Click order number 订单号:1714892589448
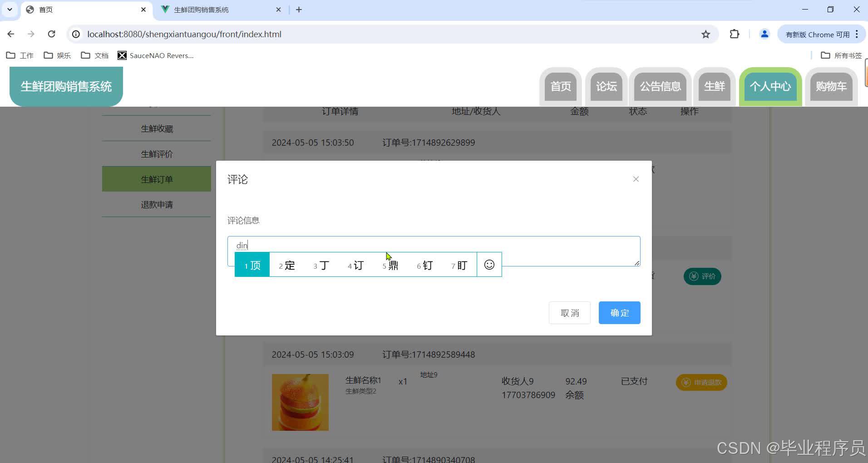 click(x=429, y=355)
